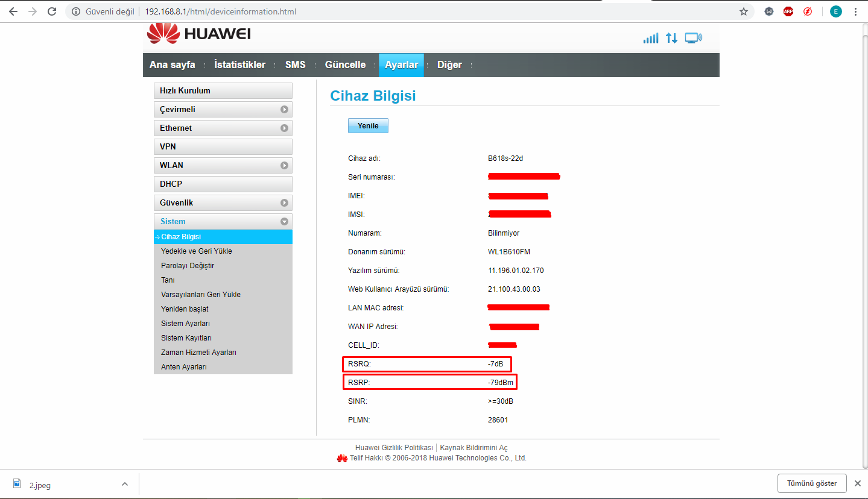This screenshot has height=499, width=868.
Task: Click software version 11.196.01.02.170
Action: coord(516,271)
